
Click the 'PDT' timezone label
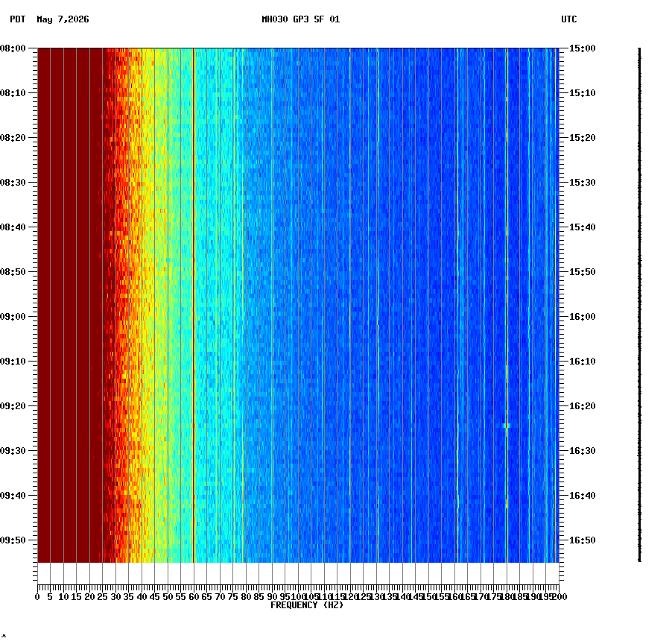(x=18, y=19)
